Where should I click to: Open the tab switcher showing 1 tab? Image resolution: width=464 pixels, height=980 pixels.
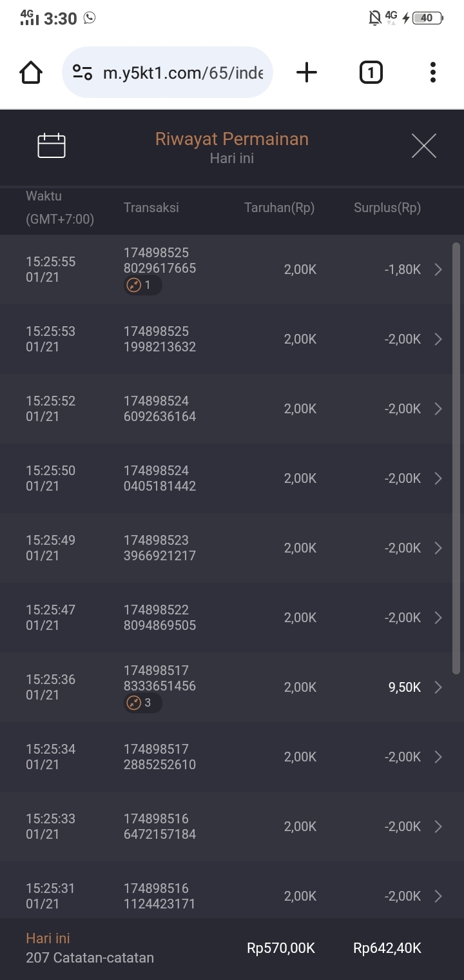click(x=371, y=72)
